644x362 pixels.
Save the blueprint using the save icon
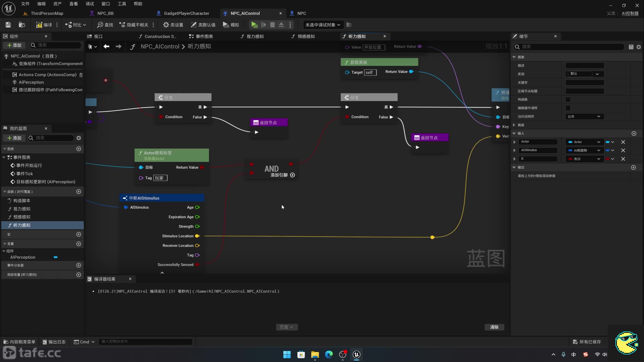[x=8, y=25]
